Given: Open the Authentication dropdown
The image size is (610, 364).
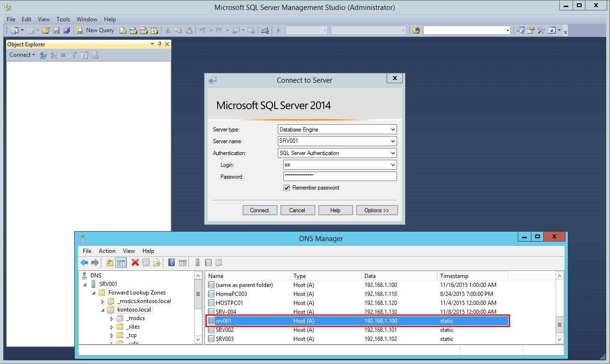Looking at the screenshot, I should (x=393, y=153).
